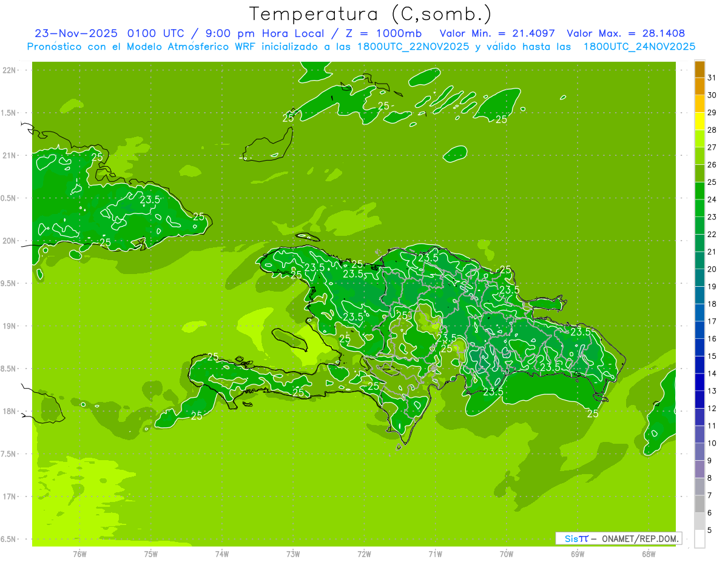
Task: Click the blue color scale segment between 16 and 17
Action: [x=699, y=330]
